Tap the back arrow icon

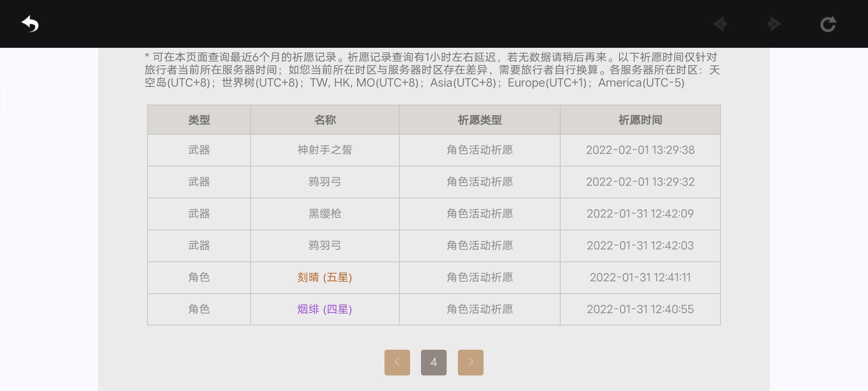30,24
